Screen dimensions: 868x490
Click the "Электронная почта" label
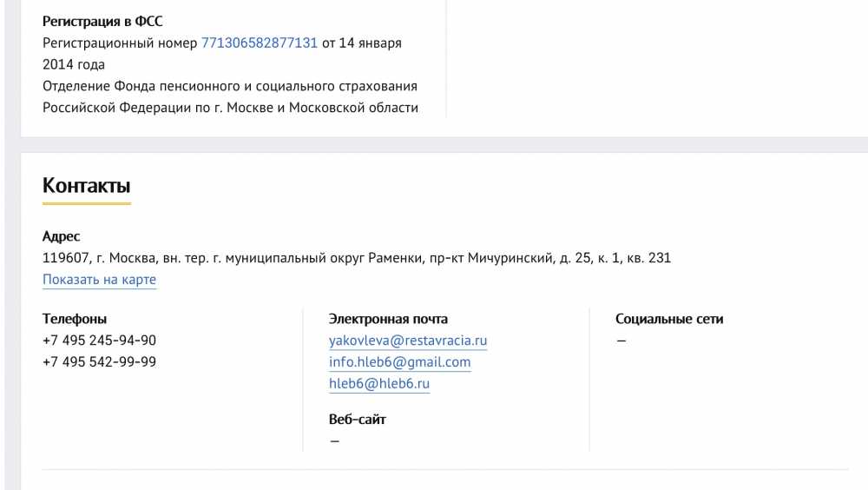(388, 319)
